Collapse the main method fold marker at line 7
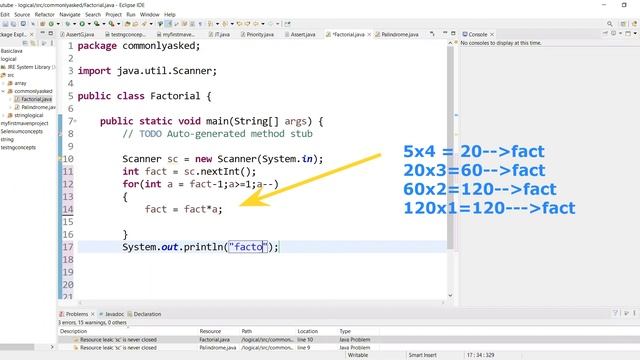 76,121
